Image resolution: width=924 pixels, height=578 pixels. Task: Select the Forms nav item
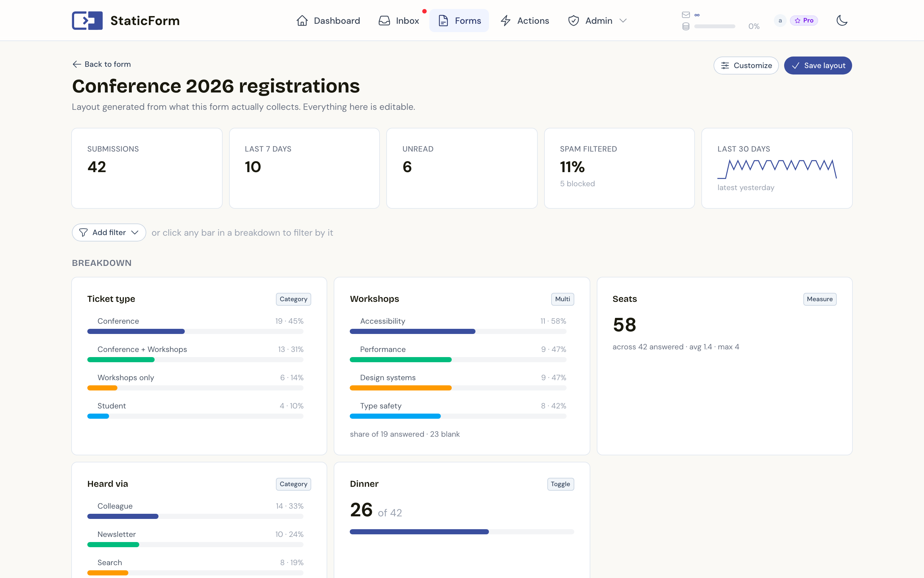point(459,21)
